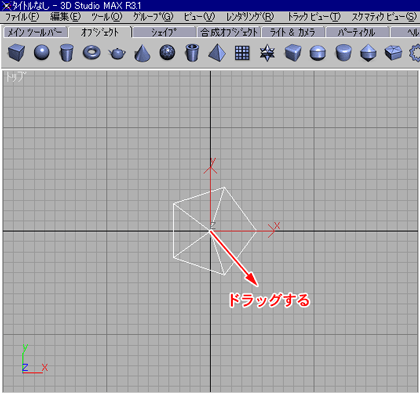Choose the Spindle pointed cylinder icon
The width and height of the screenshot is (420, 394).
(368, 53)
